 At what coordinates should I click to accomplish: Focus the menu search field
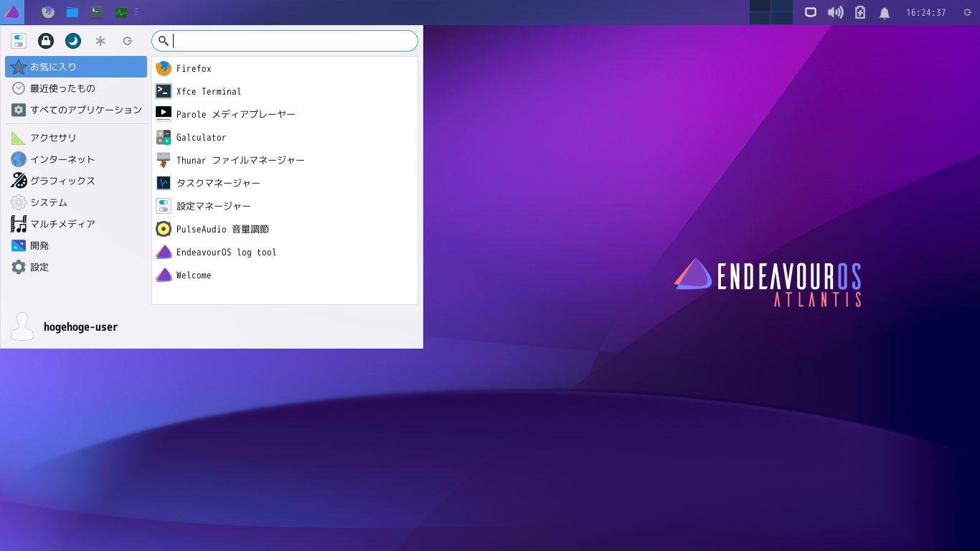point(285,41)
